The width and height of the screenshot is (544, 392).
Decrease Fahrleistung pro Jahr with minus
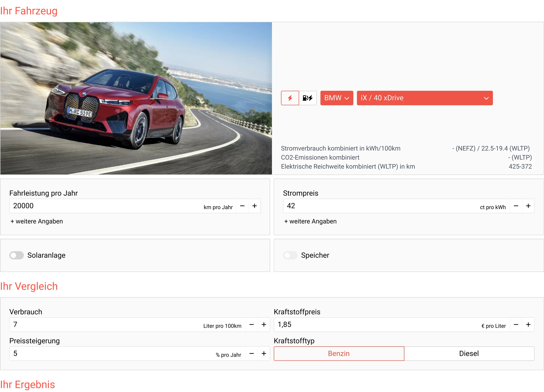pos(242,206)
